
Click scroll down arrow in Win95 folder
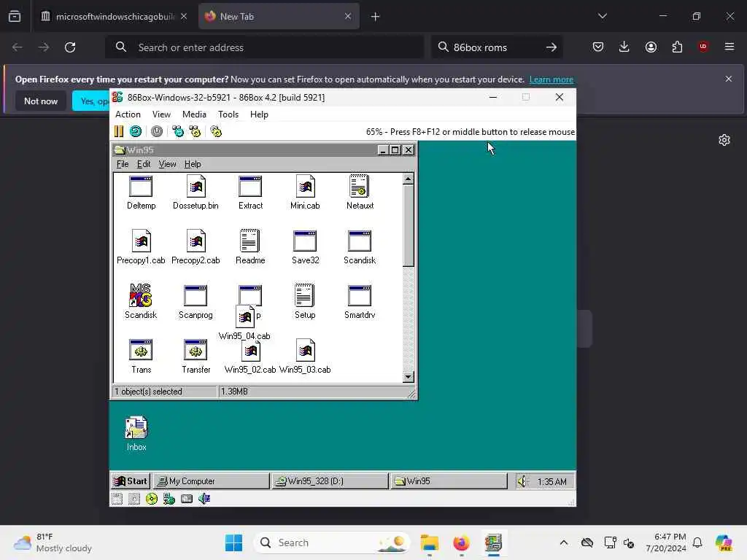pyautogui.click(x=408, y=377)
